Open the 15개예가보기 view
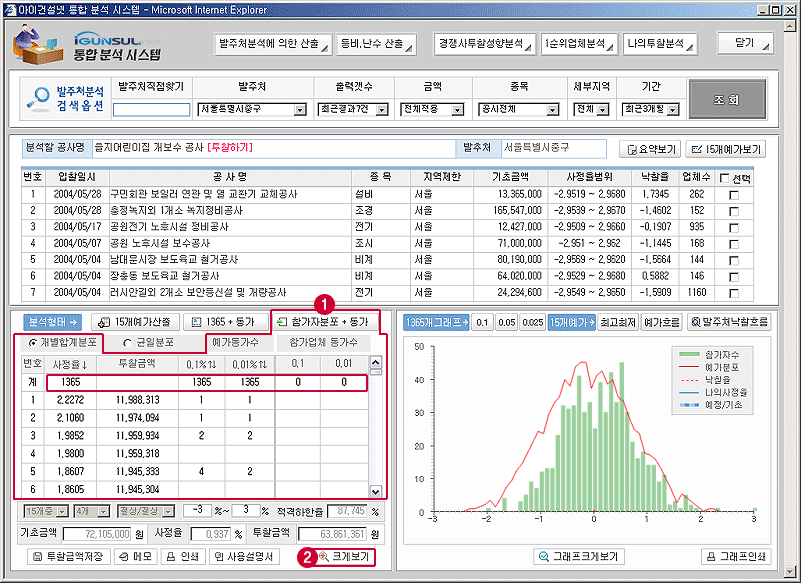Image resolution: width=801 pixels, height=583 pixels. point(725,149)
